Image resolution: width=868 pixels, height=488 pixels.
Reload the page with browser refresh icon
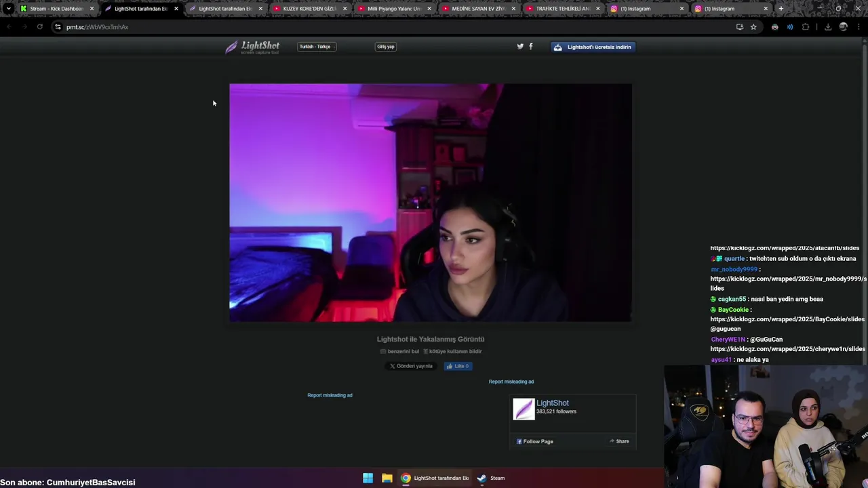coord(40,27)
